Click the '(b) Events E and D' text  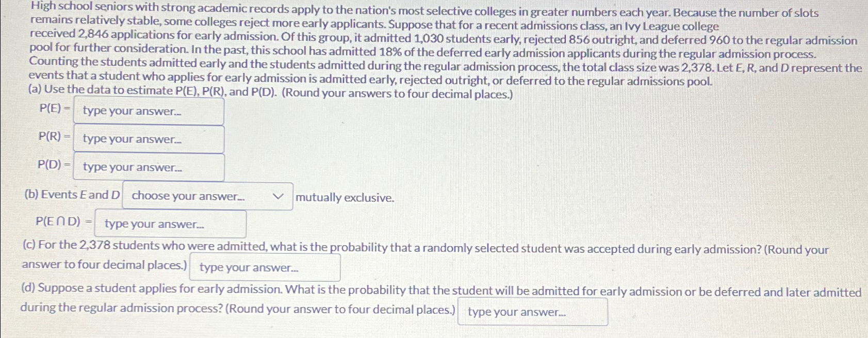pyautogui.click(x=72, y=195)
